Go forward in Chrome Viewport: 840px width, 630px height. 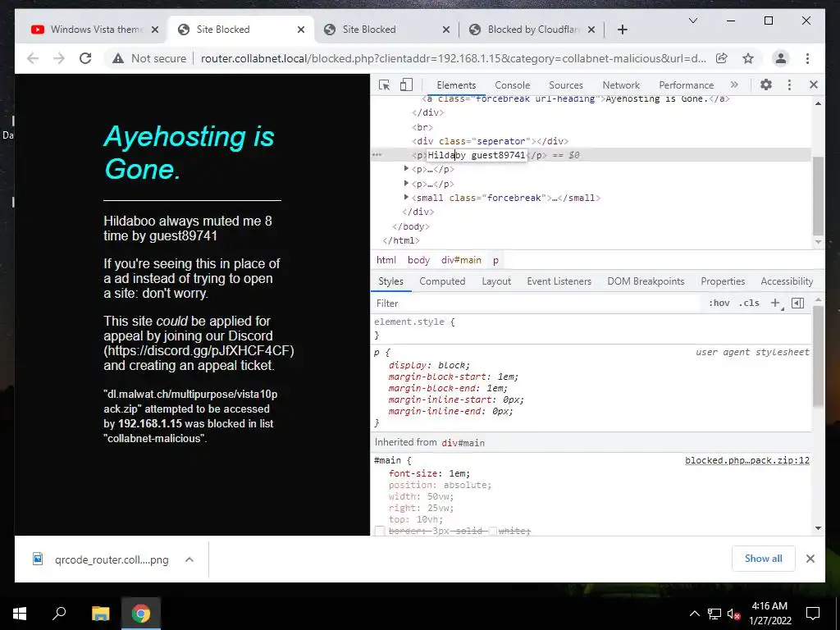pyautogui.click(x=59, y=58)
